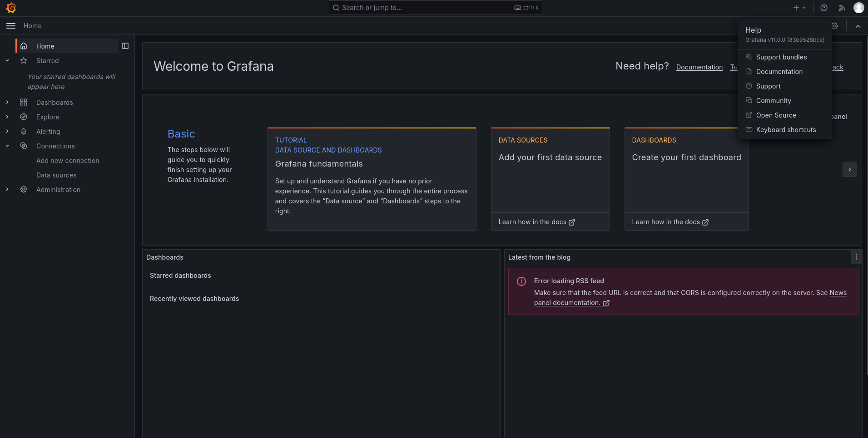Open the Documentation link beside Need help

point(699,67)
